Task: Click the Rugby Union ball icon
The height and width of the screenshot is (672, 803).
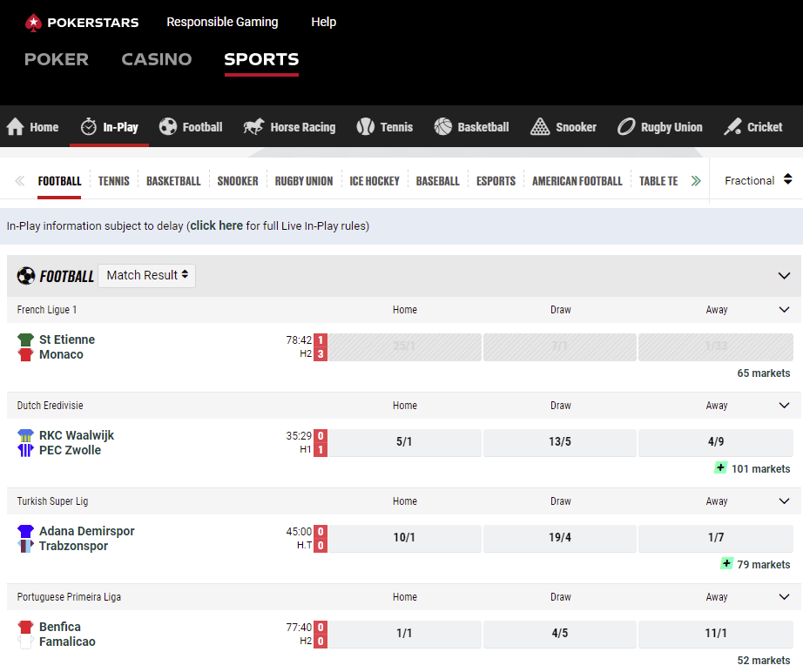Action: tap(626, 126)
